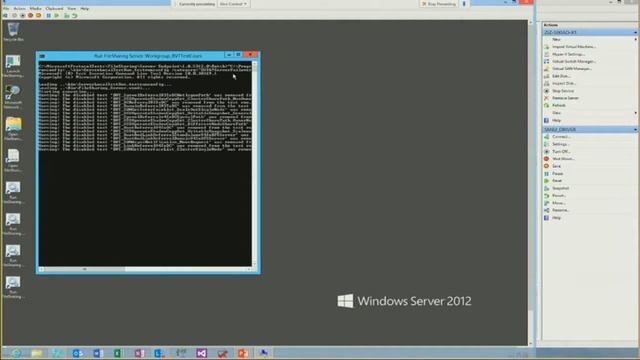Open Virtual Switch Manager
This screenshot has height=360, width=640.
(x=573, y=61)
